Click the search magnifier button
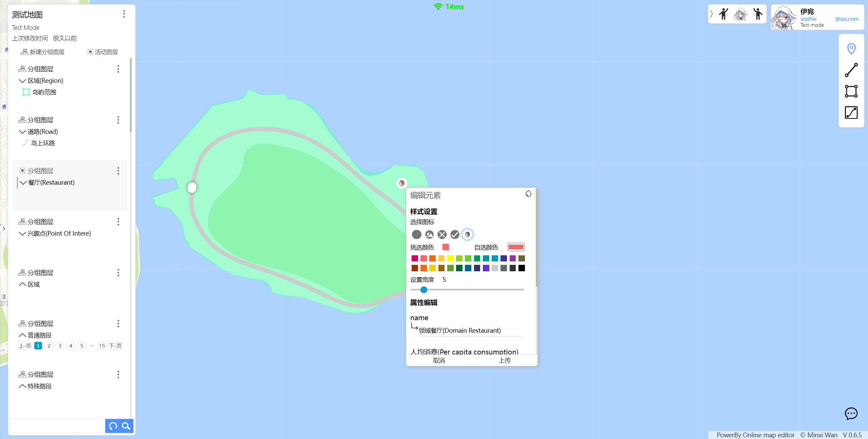Image resolution: width=868 pixels, height=439 pixels. click(x=126, y=426)
